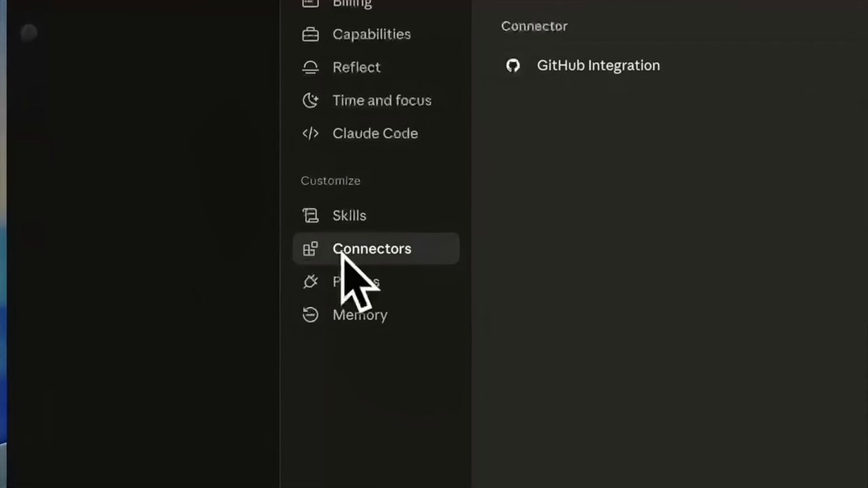
Task: Select Claude Code in the sidebar
Action: pyautogui.click(x=375, y=133)
